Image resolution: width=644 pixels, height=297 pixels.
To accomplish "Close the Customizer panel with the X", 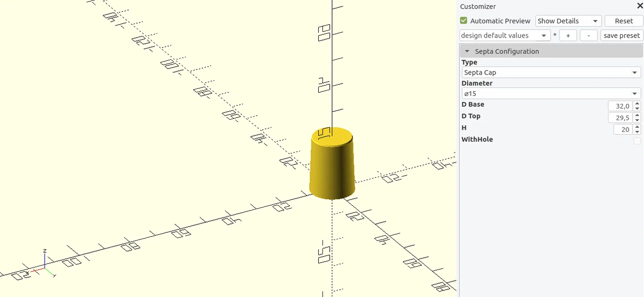I will click(x=640, y=6).
